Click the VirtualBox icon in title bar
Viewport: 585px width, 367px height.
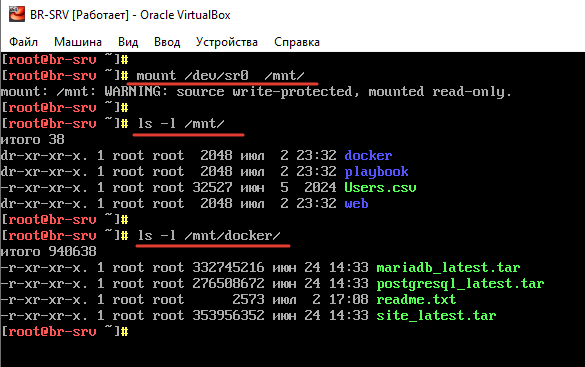point(17,15)
